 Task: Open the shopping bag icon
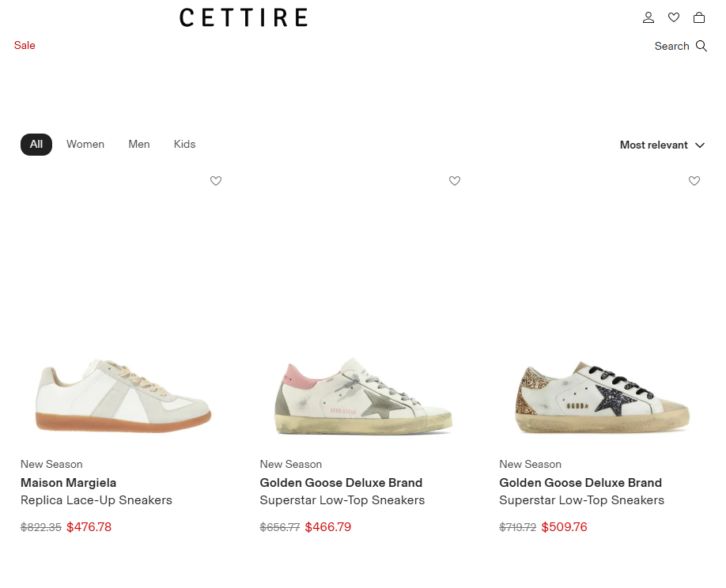pyautogui.click(x=699, y=17)
